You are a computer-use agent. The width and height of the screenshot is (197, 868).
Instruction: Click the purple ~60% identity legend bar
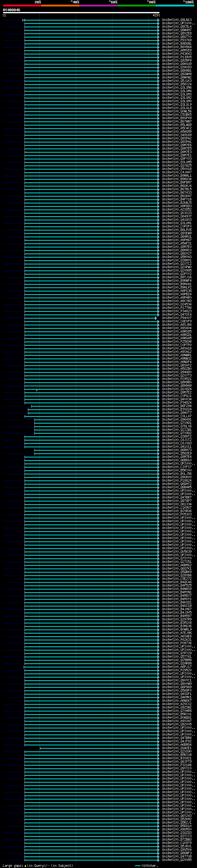[x=99, y=6]
